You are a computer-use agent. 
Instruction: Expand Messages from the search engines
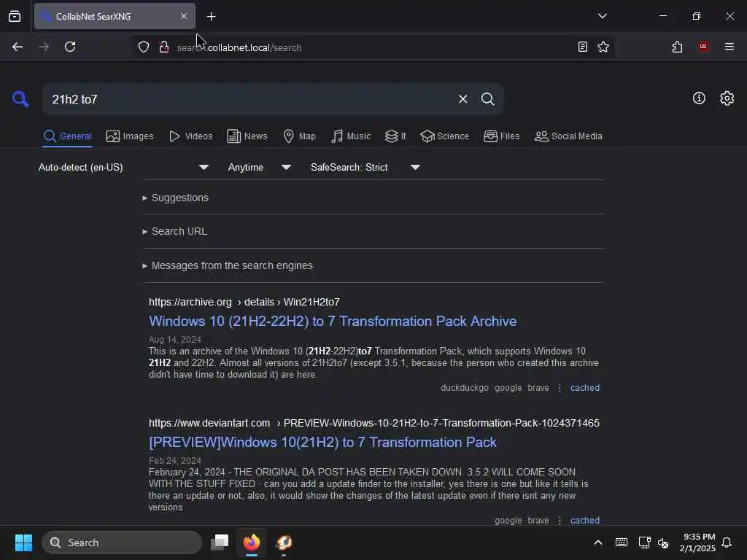(228, 265)
